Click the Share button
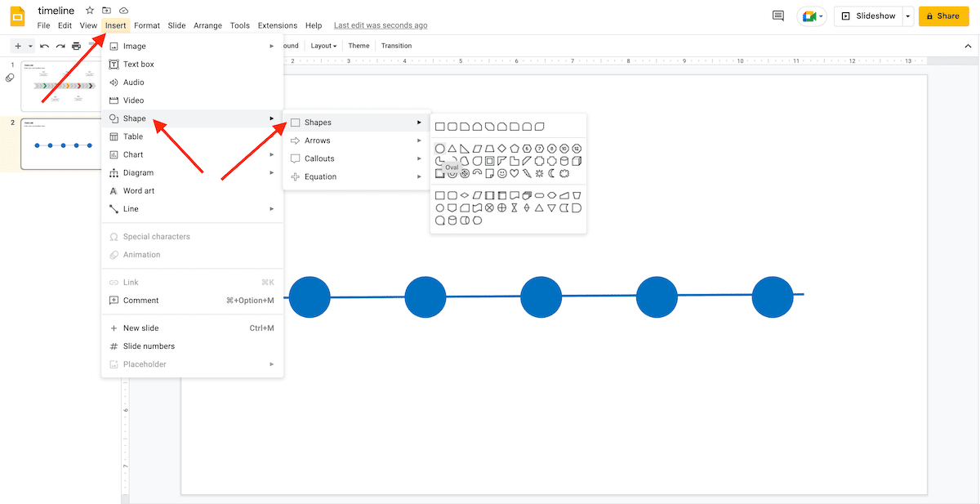 pyautogui.click(x=943, y=16)
